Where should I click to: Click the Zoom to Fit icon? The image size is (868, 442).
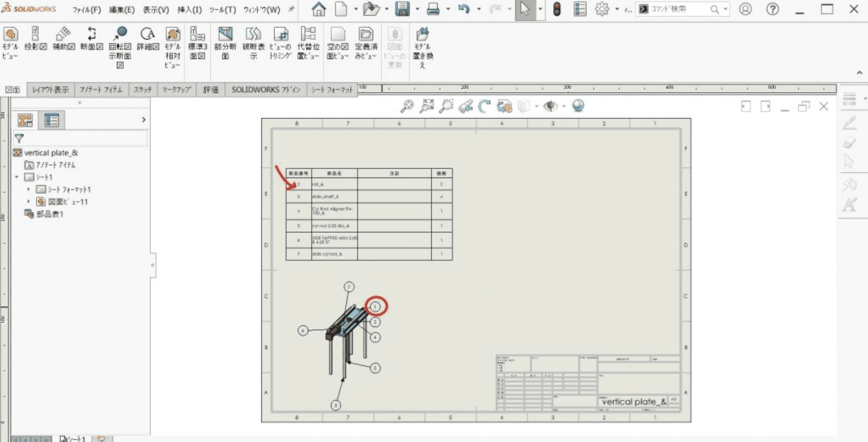pos(407,106)
